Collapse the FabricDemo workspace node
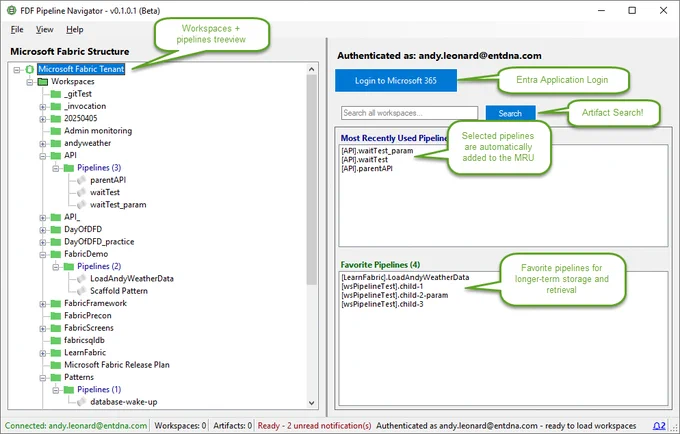The height and width of the screenshot is (434, 680). (42, 255)
